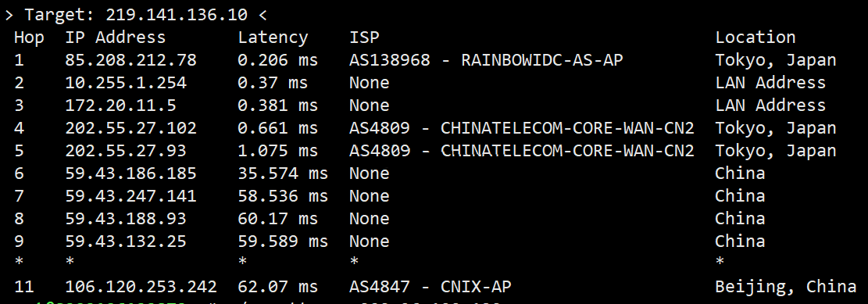Click the AS4847 CNIX-AP text
This screenshot has height=304, width=868.
click(430, 286)
